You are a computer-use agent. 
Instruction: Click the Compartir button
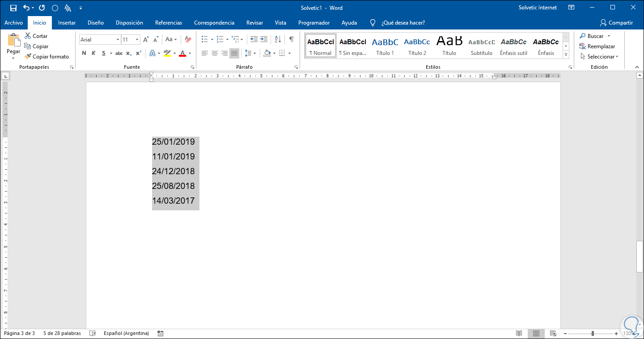tap(617, 23)
